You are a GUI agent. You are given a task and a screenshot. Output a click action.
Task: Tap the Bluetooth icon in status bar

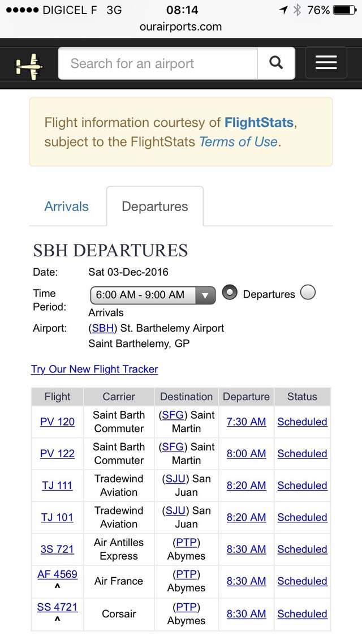(x=297, y=10)
